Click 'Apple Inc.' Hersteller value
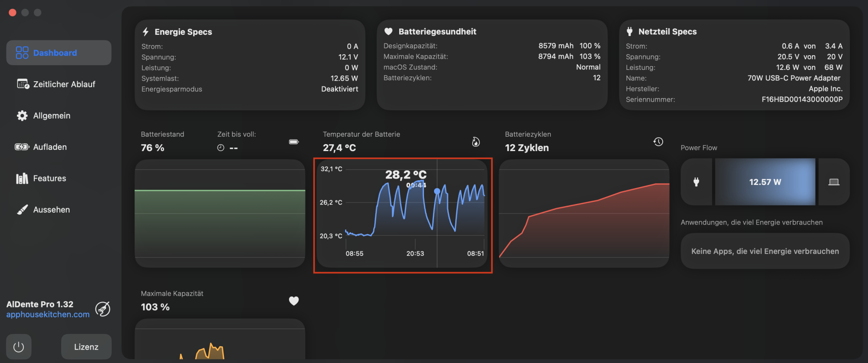The image size is (868, 363). [x=825, y=89]
